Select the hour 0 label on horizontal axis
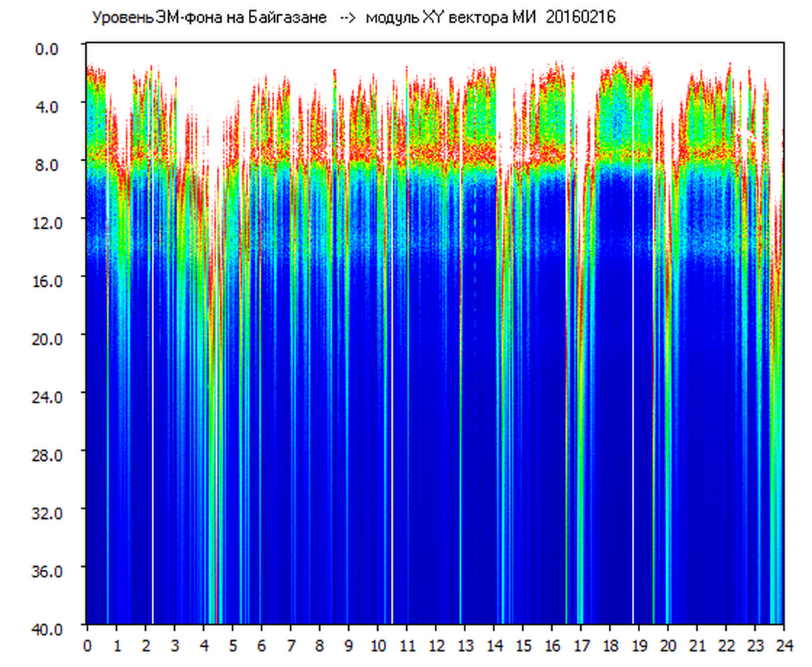Image resolution: width=812 pixels, height=667 pixels. click(x=87, y=646)
